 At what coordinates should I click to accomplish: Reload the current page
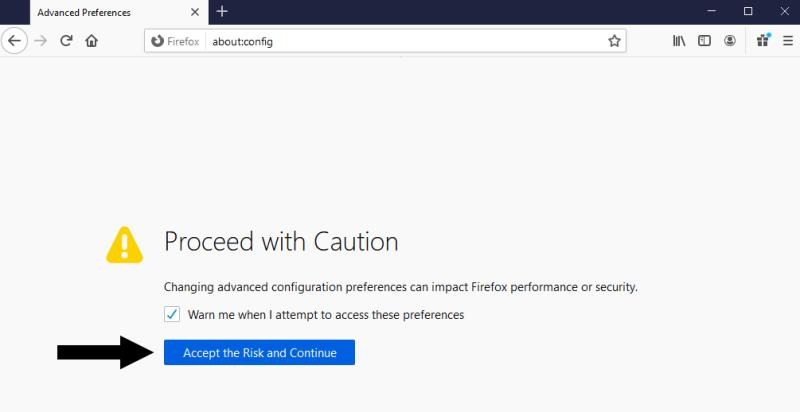coord(66,41)
